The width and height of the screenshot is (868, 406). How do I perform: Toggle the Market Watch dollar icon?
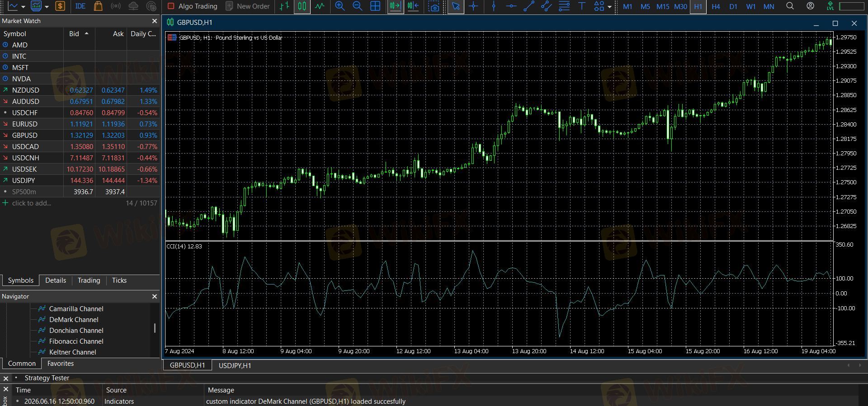(60, 6)
